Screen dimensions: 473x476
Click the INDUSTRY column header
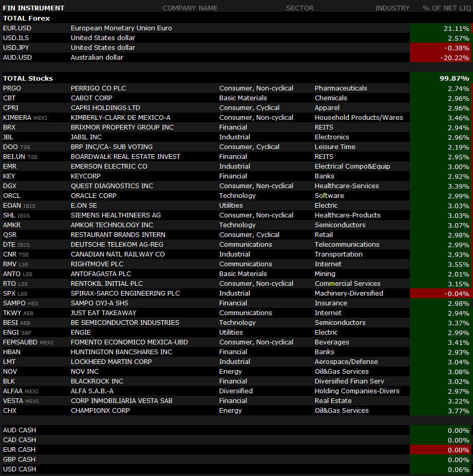coord(392,8)
